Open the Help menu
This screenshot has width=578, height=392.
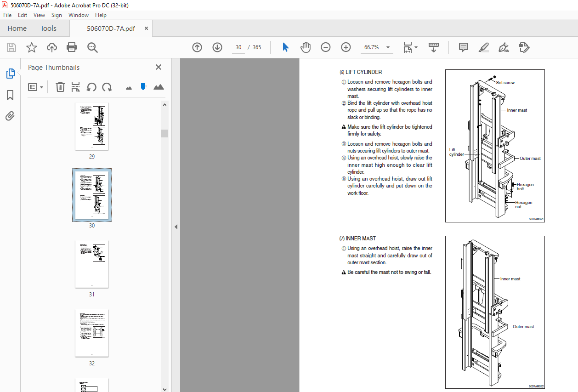(x=101, y=15)
